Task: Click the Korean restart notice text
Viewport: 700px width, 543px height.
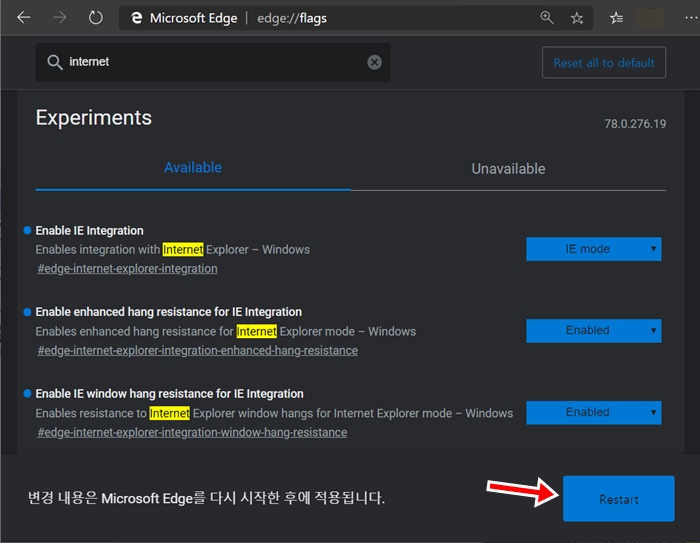Action: click(206, 498)
